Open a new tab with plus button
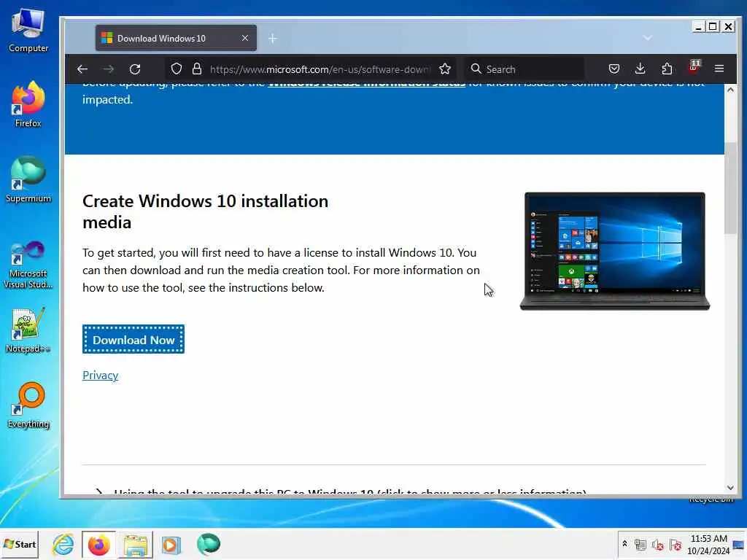Image resolution: width=747 pixels, height=560 pixels. [x=273, y=38]
